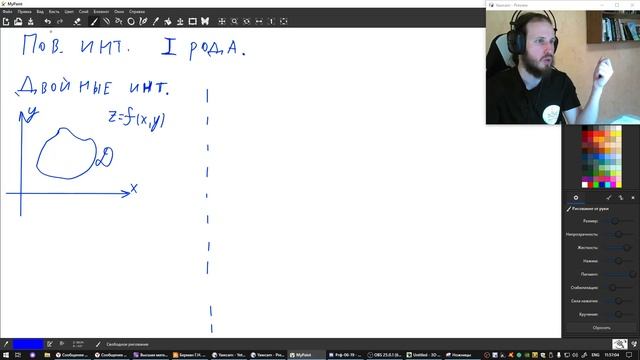Undo the last stroke

[x=48, y=22]
